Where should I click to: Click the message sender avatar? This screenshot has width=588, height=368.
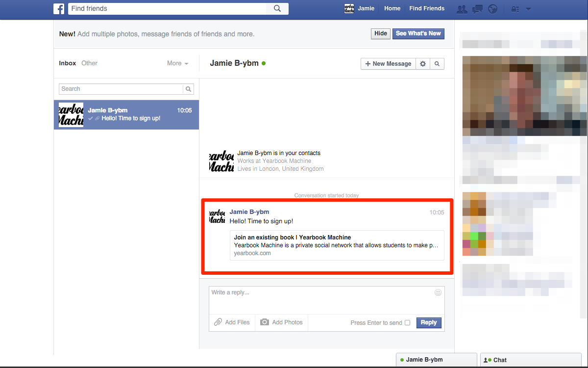(x=217, y=216)
